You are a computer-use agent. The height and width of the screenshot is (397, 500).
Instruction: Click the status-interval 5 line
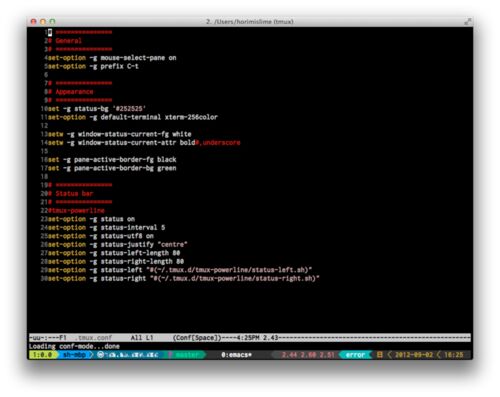pos(107,227)
